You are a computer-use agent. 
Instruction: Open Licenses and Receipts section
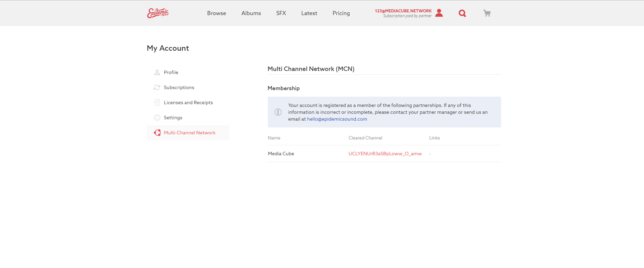coord(188,102)
